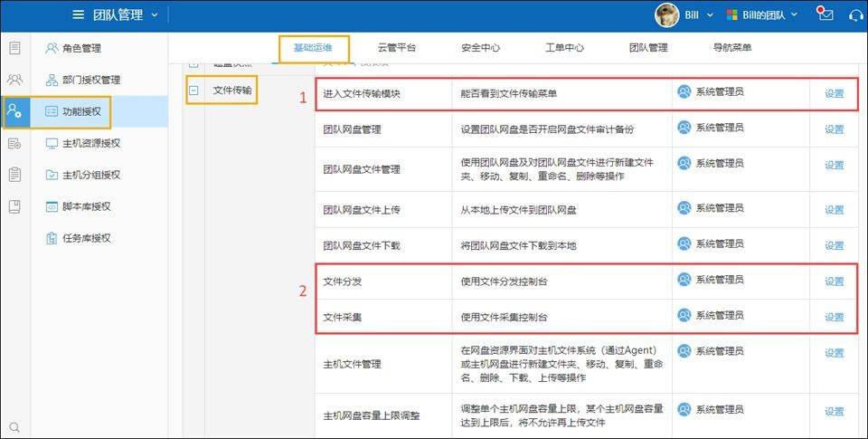The height and width of the screenshot is (439, 868).
Task: Click the 主机分组授权 folder icon
Action: point(52,175)
